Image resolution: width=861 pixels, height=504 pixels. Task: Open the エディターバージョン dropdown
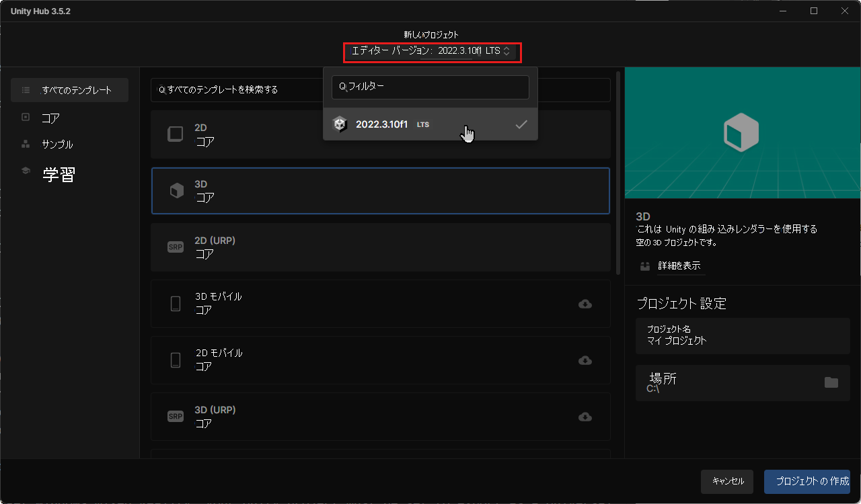pyautogui.click(x=433, y=52)
